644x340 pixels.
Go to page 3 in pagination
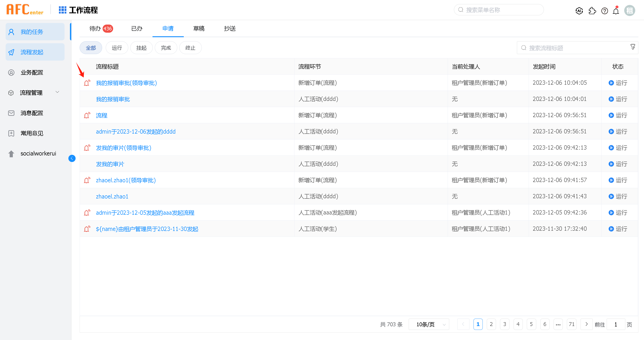coord(505,324)
